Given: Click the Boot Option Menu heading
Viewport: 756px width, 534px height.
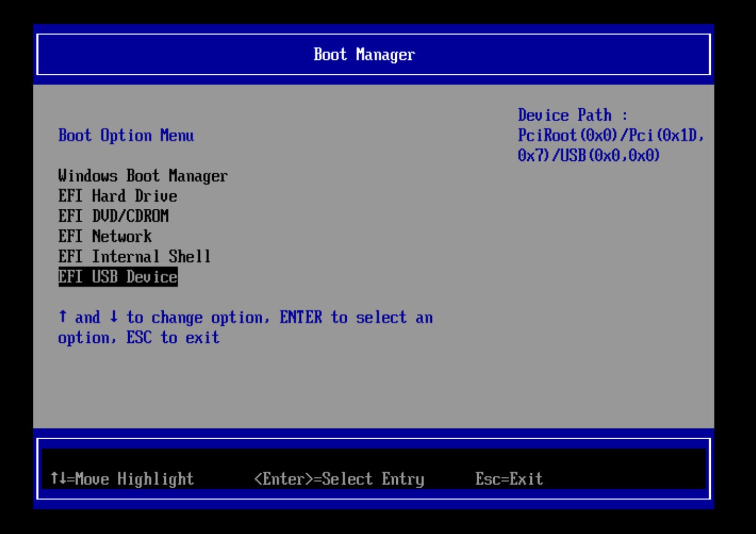Looking at the screenshot, I should 126,136.
